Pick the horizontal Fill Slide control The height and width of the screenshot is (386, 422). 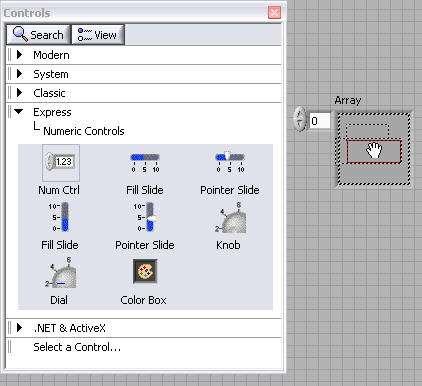145,162
